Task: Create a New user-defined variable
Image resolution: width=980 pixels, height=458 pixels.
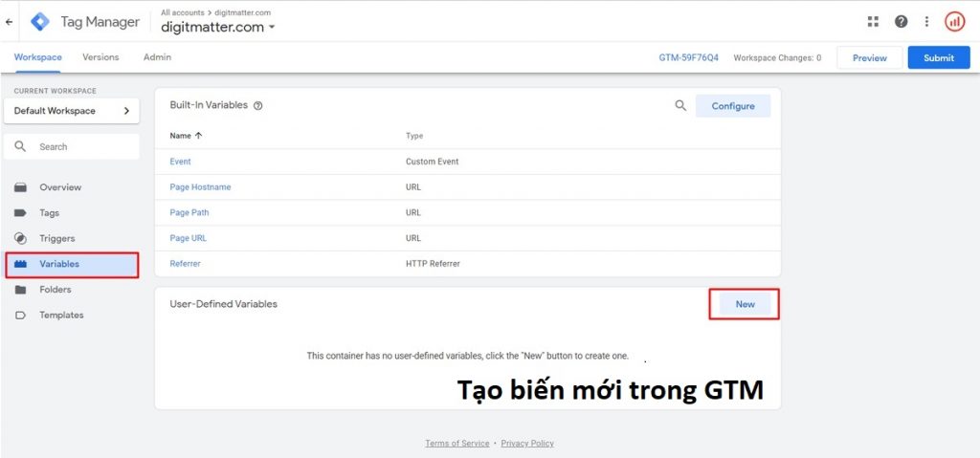Action: click(x=745, y=304)
